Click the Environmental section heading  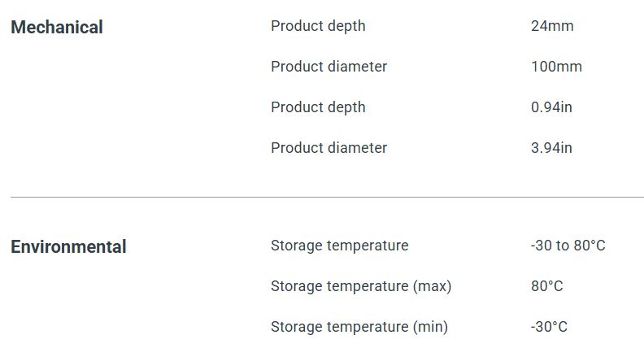tap(68, 246)
